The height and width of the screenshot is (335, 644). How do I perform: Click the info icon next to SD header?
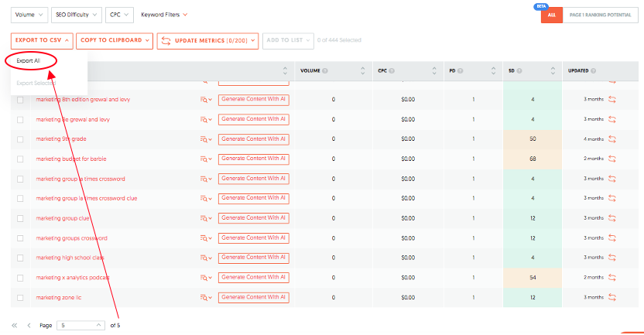tap(520, 71)
